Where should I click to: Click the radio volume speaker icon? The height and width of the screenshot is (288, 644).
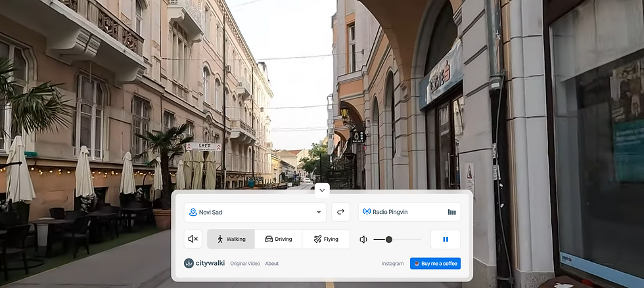pyautogui.click(x=363, y=239)
